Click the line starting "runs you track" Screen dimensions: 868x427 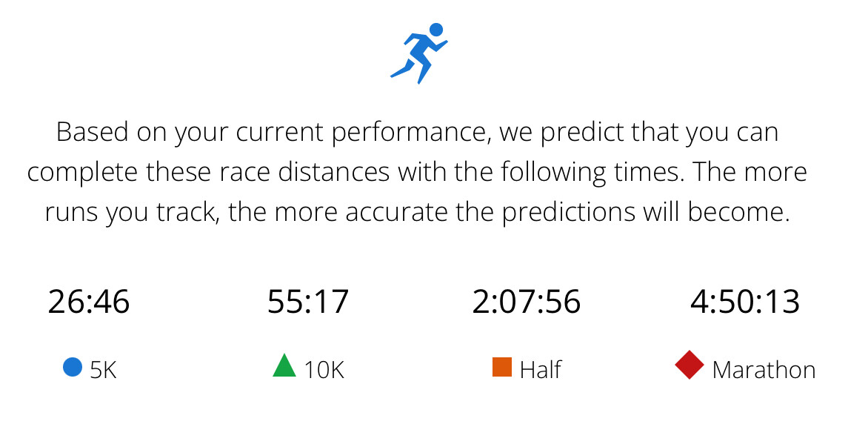418,211
